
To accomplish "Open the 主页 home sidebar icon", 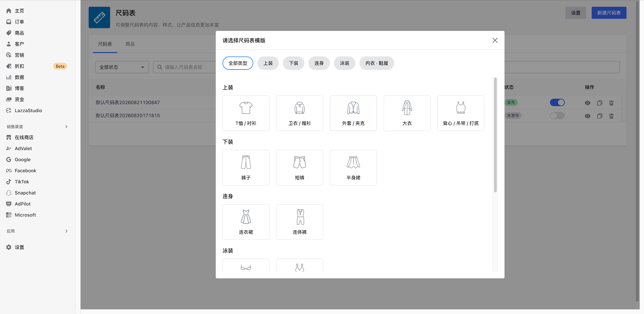I will tap(9, 11).
